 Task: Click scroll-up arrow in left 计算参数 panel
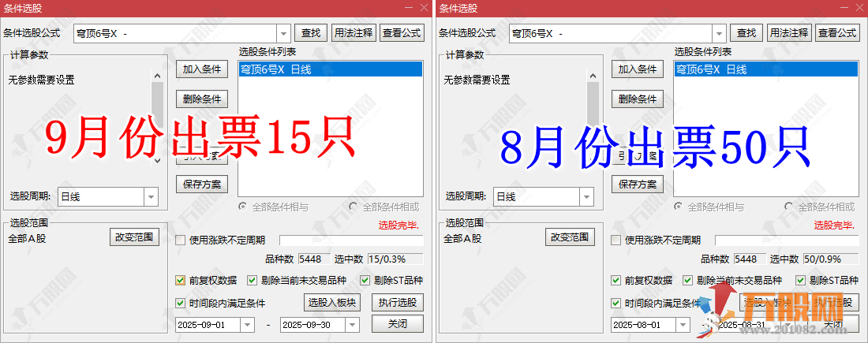[157, 76]
